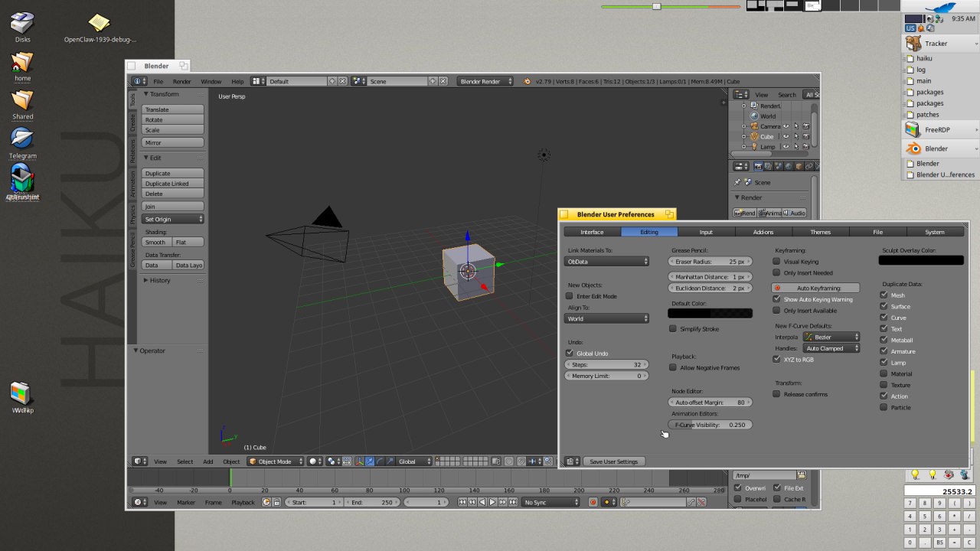Click Save User Settings button
The width and height of the screenshot is (980, 551).
(x=613, y=461)
